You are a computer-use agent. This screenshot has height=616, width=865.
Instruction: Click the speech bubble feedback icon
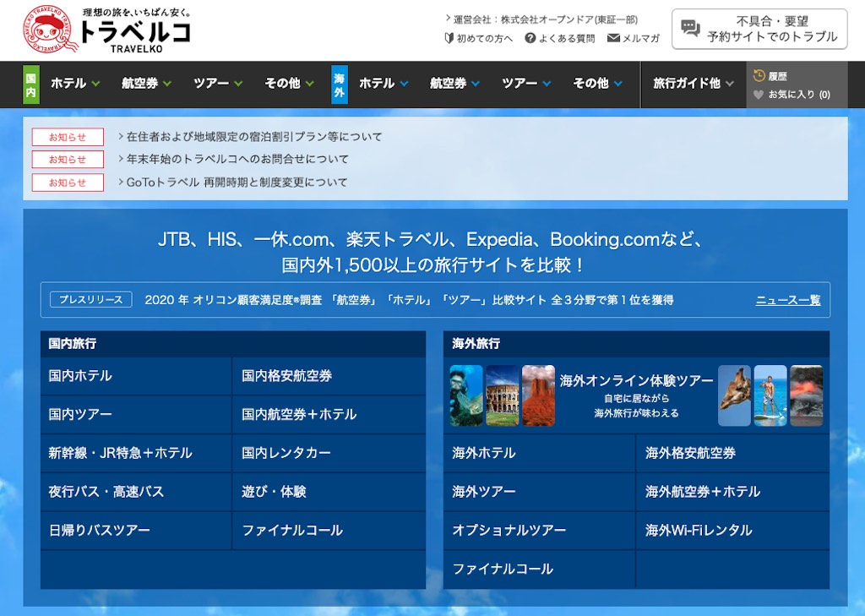tap(690, 28)
